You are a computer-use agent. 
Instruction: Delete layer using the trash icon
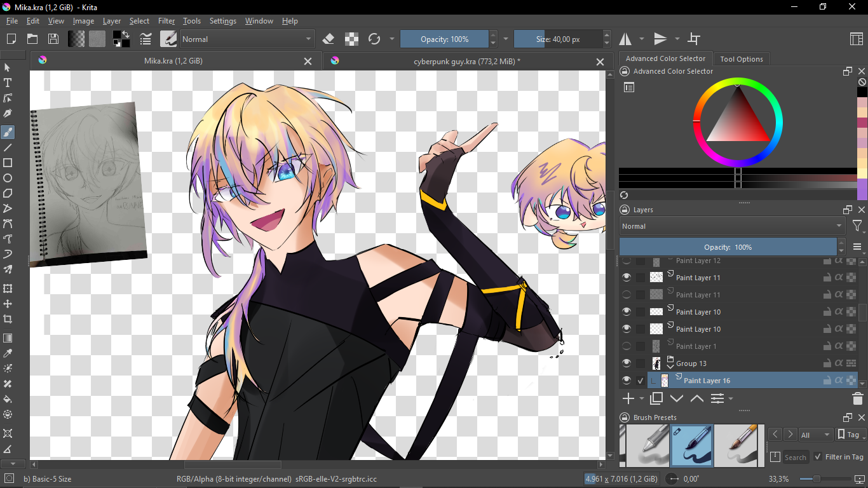(857, 398)
